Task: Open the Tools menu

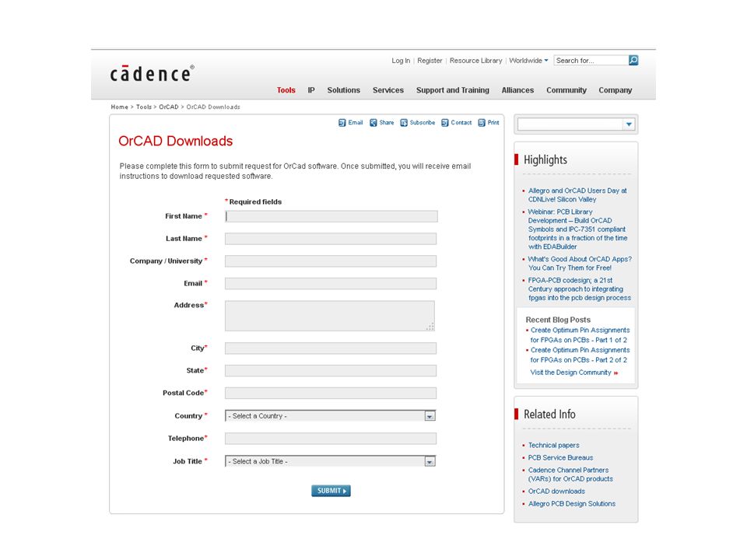Action: [x=286, y=90]
